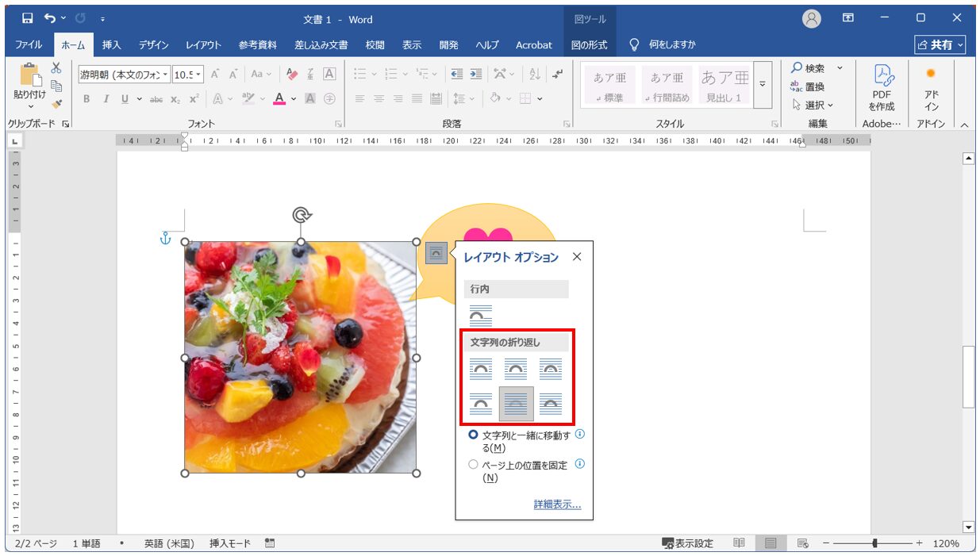980x556 pixels.
Task: Open the paste options dropdown arrow
Action: point(30,107)
